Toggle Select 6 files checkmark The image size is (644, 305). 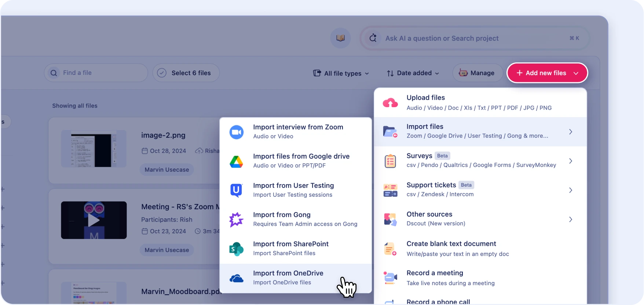pos(162,73)
